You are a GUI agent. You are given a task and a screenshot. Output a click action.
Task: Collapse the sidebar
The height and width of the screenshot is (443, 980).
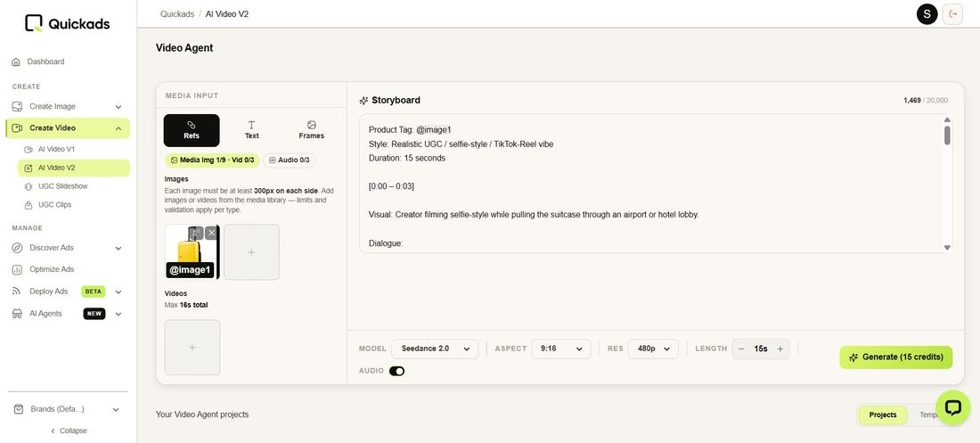pos(69,431)
